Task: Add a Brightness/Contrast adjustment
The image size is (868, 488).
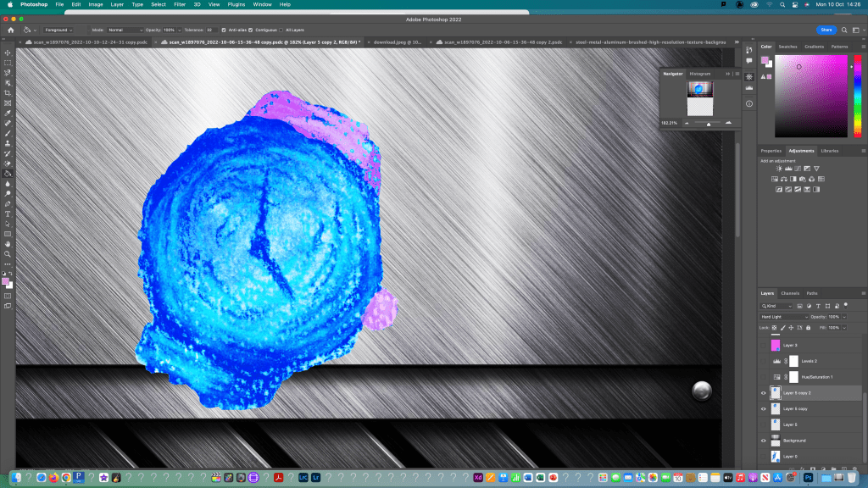Action: pyautogui.click(x=778, y=169)
